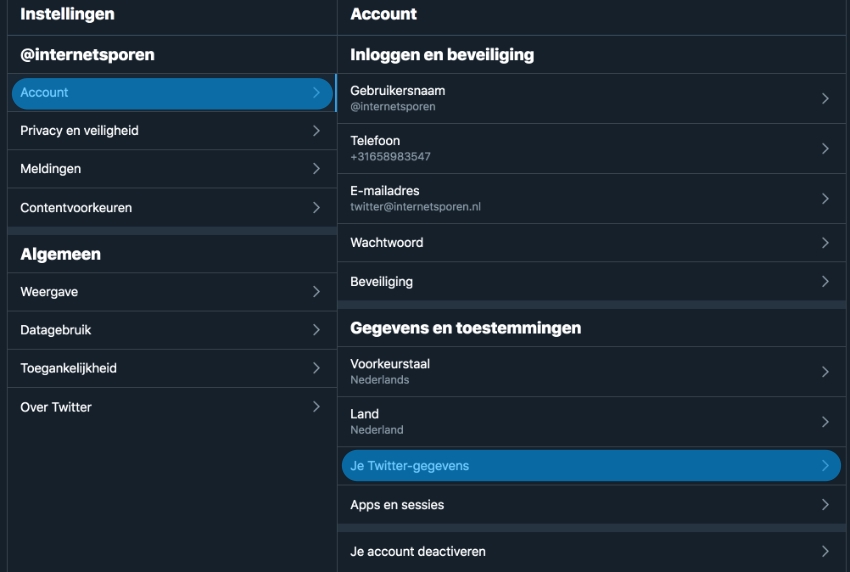
Task: Click the chevron on the Weergave row
Action: point(316,292)
